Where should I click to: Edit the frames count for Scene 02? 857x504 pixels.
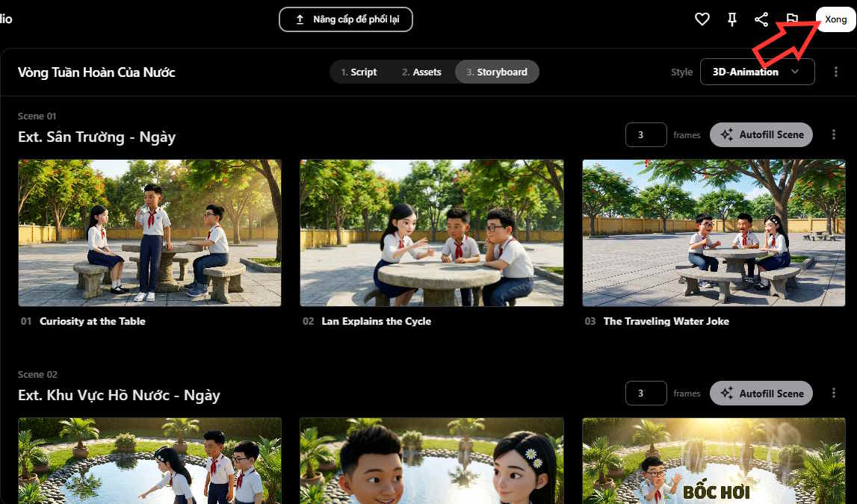(x=646, y=393)
